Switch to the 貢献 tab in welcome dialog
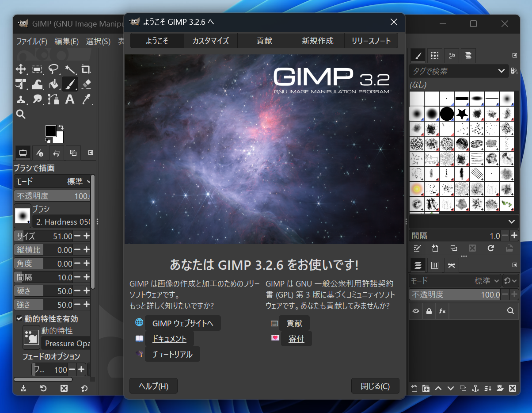The width and height of the screenshot is (532, 413). click(x=264, y=41)
